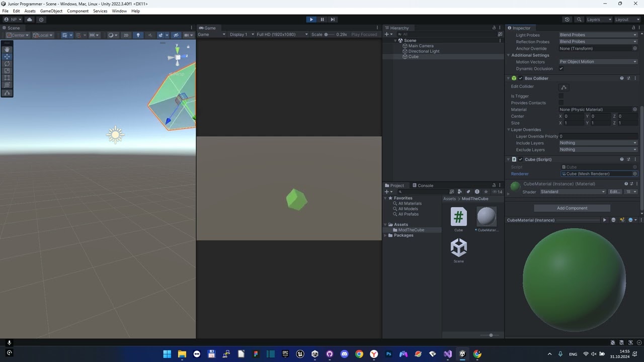
Task: Click material Edit... button
Action: click(x=615, y=192)
